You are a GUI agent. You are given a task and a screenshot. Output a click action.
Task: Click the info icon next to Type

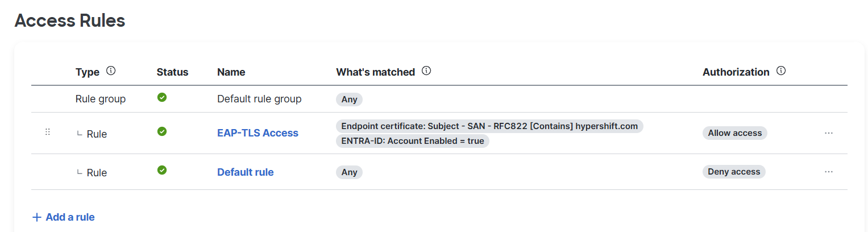(111, 72)
